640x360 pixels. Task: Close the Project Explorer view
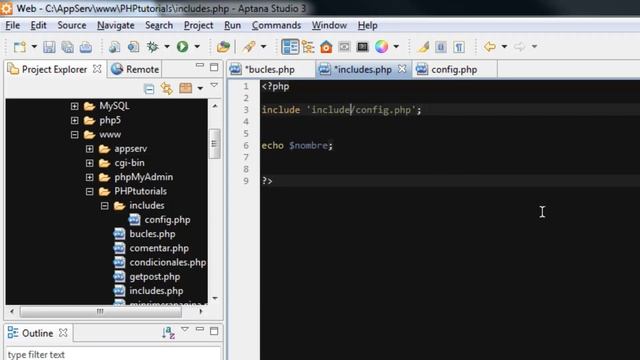(97, 69)
